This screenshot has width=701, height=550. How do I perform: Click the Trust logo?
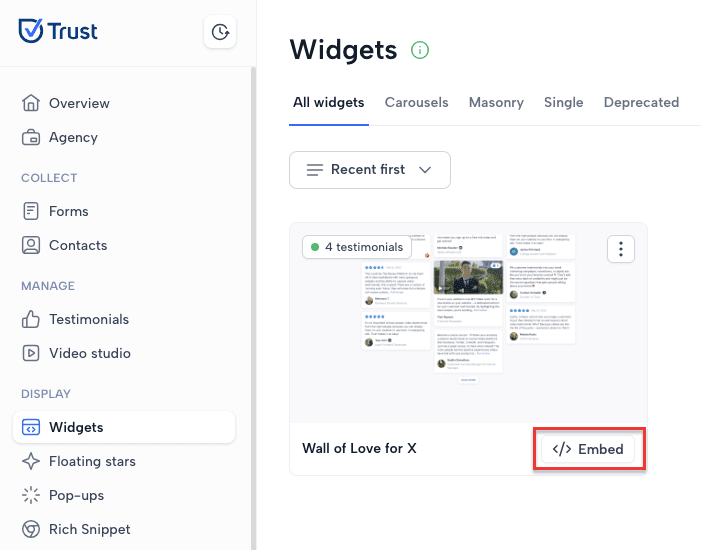[58, 31]
